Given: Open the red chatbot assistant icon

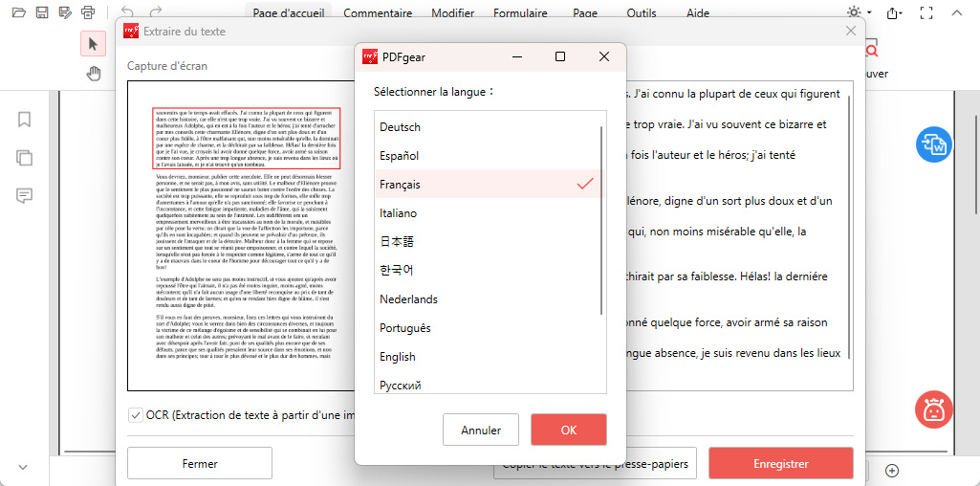Looking at the screenshot, I should 934,409.
